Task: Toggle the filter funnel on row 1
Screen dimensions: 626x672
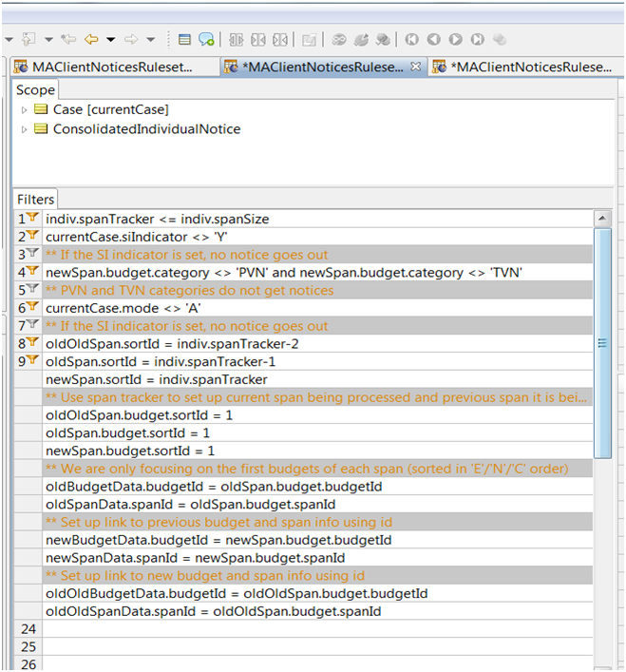Action: tap(32, 218)
